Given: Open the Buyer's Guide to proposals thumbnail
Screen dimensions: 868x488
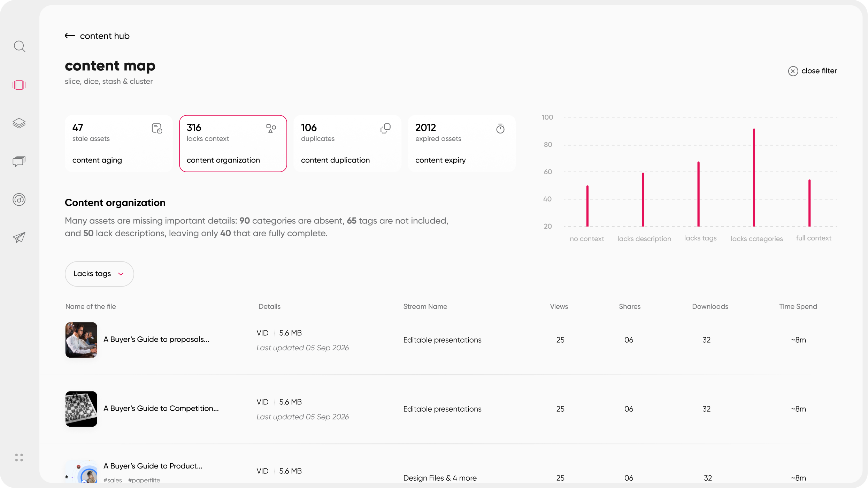Looking at the screenshot, I should click(x=81, y=340).
